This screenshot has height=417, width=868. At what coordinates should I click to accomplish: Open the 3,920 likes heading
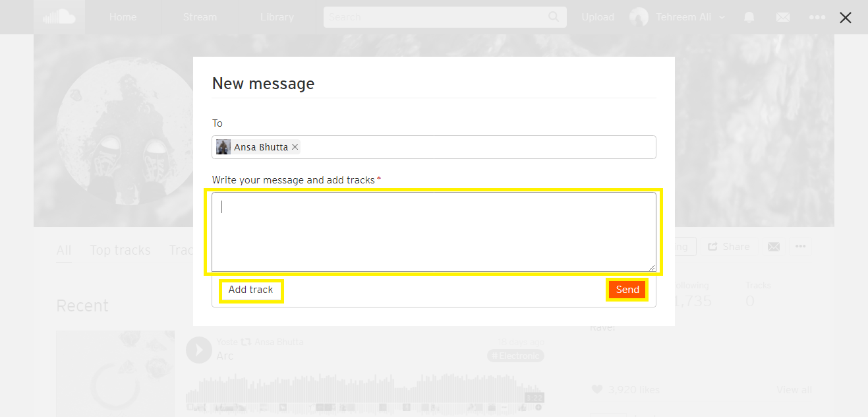(625, 390)
